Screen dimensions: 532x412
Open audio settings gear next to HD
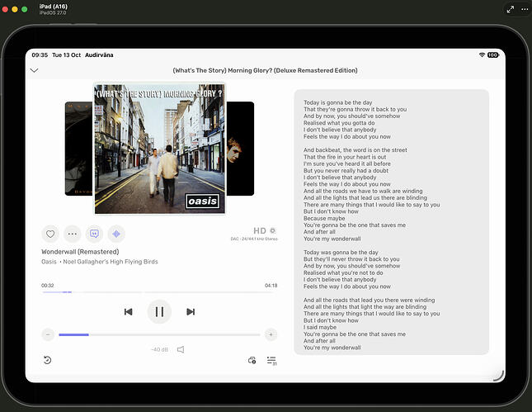[272, 230]
